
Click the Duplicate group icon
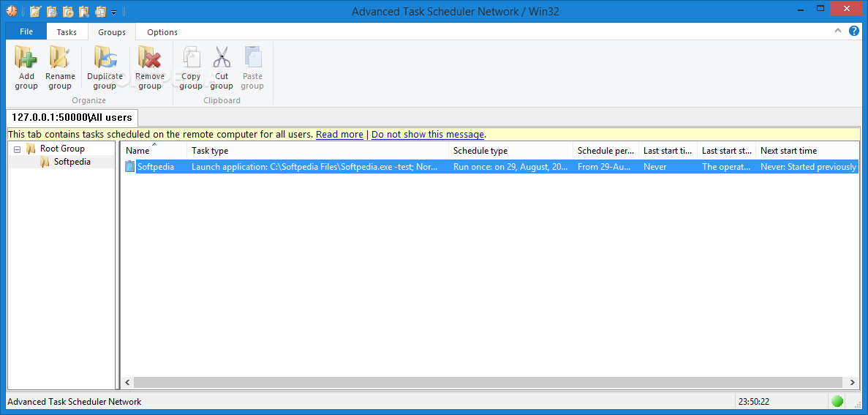click(105, 57)
